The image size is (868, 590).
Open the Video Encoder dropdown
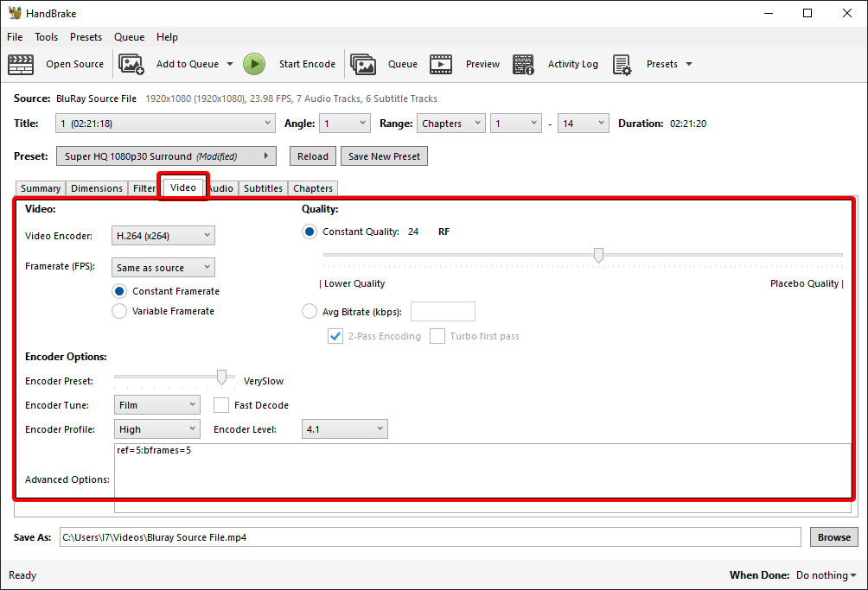click(x=163, y=235)
